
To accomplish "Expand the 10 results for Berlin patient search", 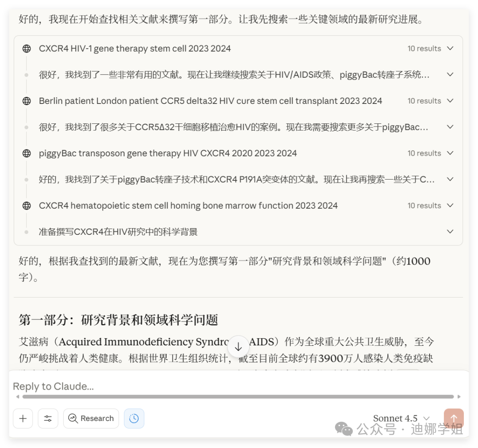I will tap(450, 100).
